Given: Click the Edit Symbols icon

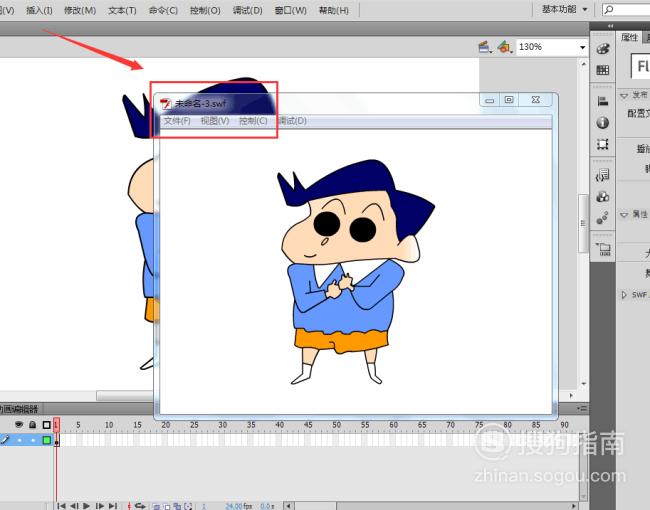Looking at the screenshot, I should (505, 47).
